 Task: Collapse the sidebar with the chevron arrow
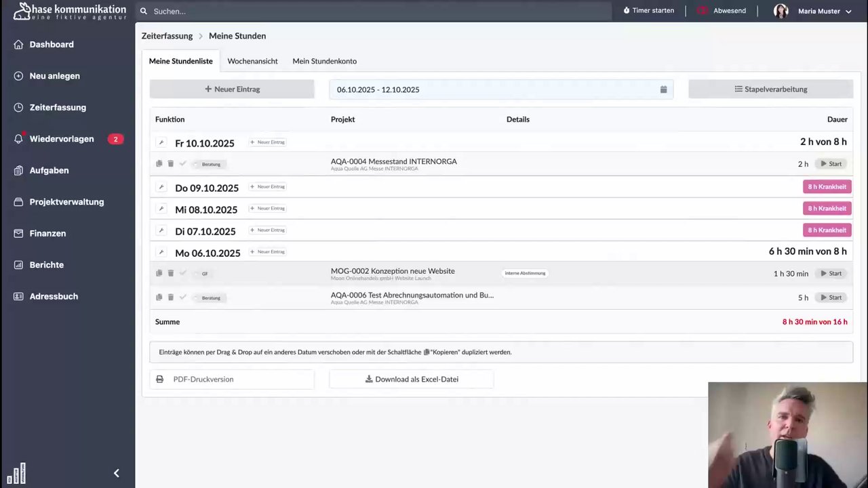tap(116, 473)
